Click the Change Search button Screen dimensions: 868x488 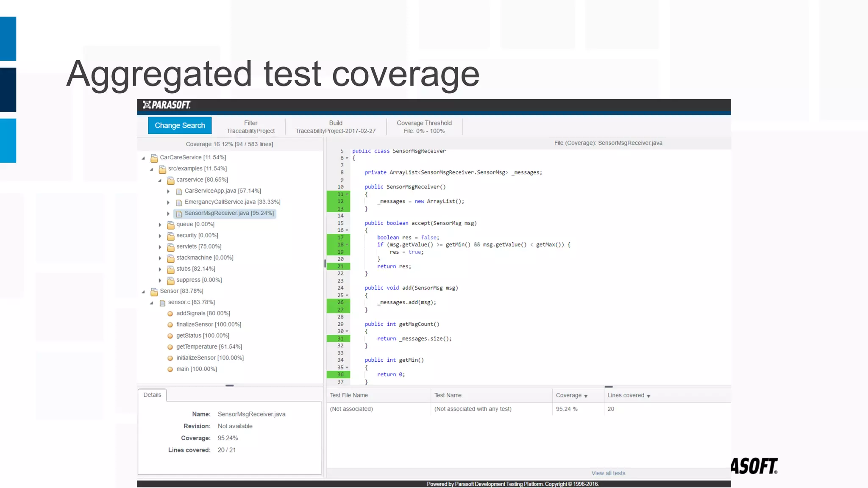coord(180,125)
